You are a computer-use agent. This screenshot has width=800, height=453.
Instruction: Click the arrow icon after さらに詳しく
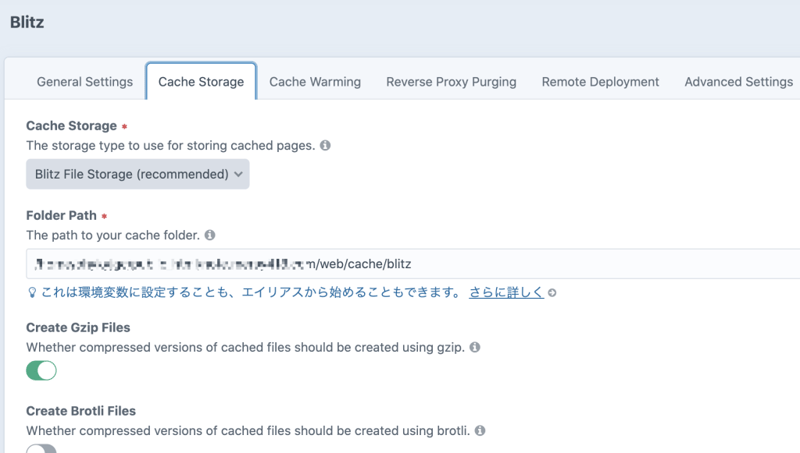[x=552, y=293]
